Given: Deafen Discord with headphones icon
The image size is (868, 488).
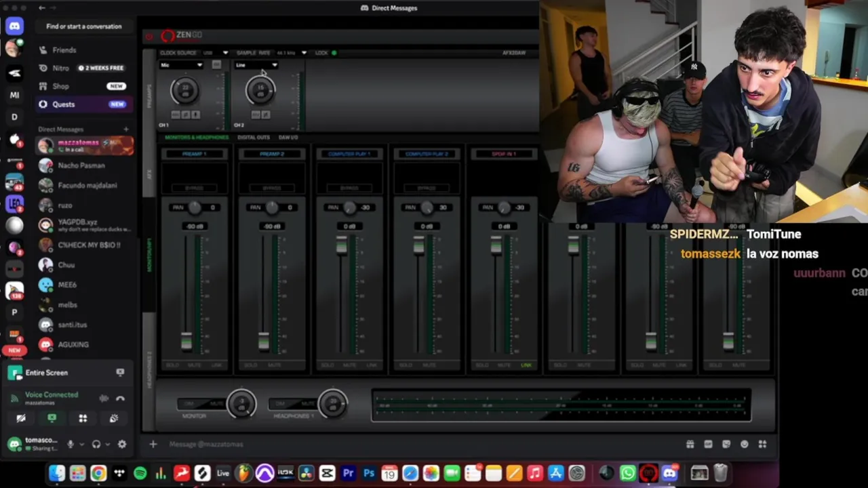Looking at the screenshot, I should (x=96, y=444).
